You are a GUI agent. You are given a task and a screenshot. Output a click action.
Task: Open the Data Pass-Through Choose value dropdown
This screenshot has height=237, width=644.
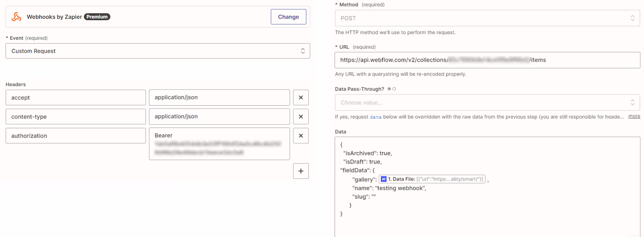[487, 102]
